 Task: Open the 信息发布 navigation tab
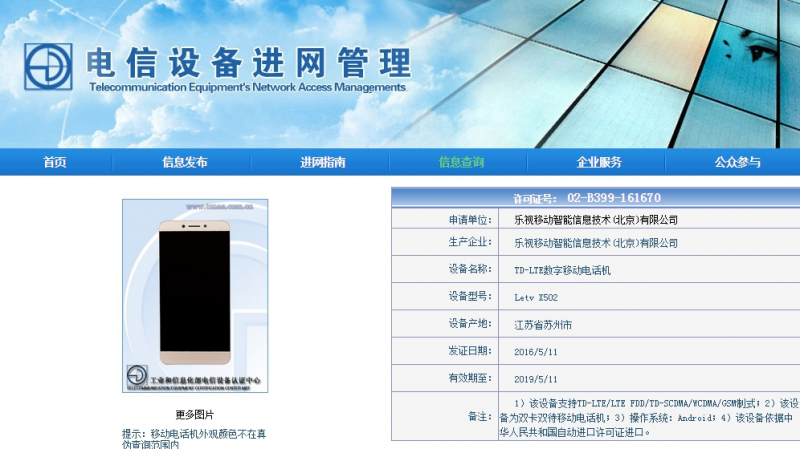pyautogui.click(x=185, y=162)
